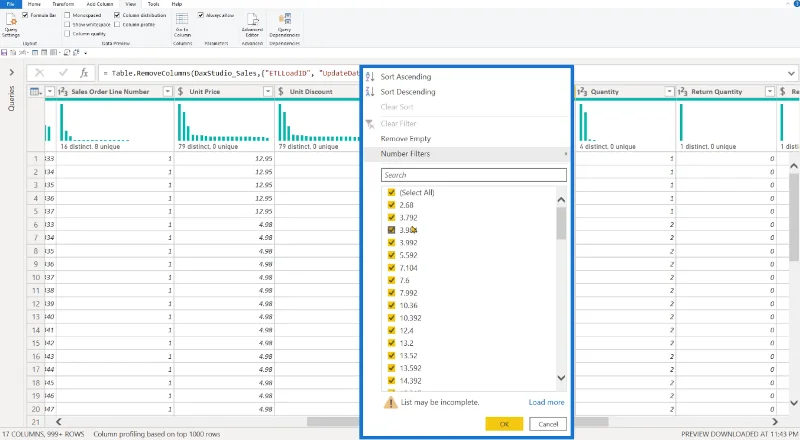Click data type icon of Quantity column
This screenshot has width=800, height=440.
[x=582, y=92]
